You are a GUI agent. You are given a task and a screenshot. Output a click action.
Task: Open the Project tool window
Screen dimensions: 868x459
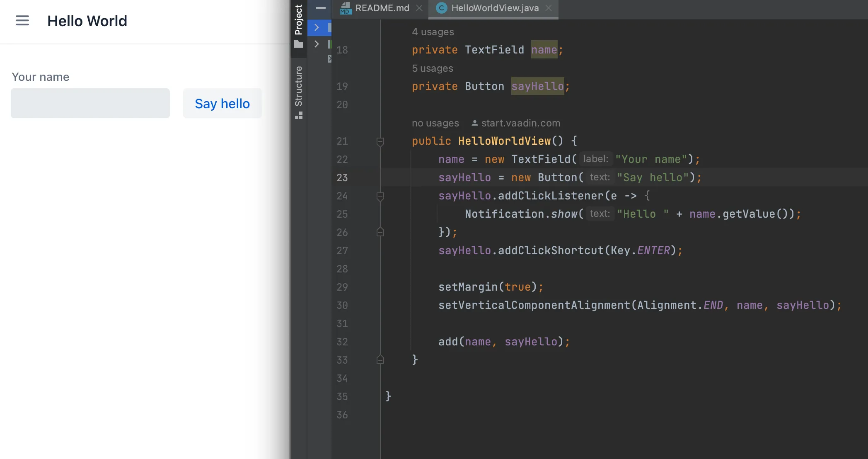[298, 19]
